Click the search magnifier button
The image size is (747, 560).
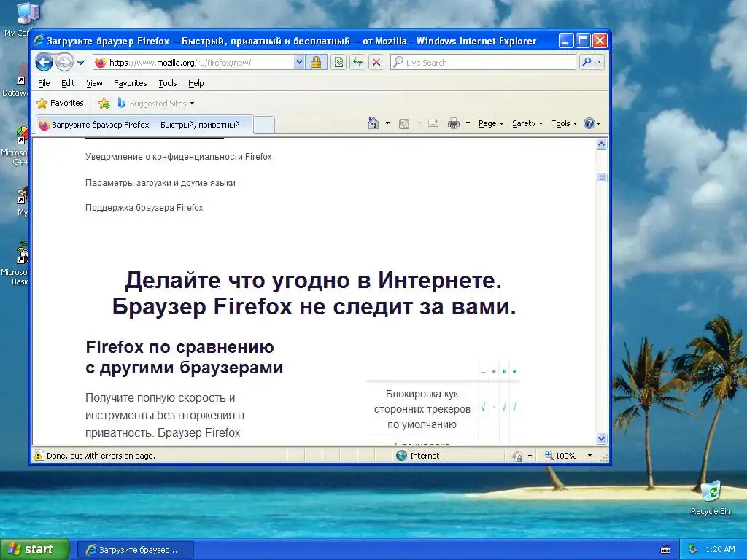587,63
